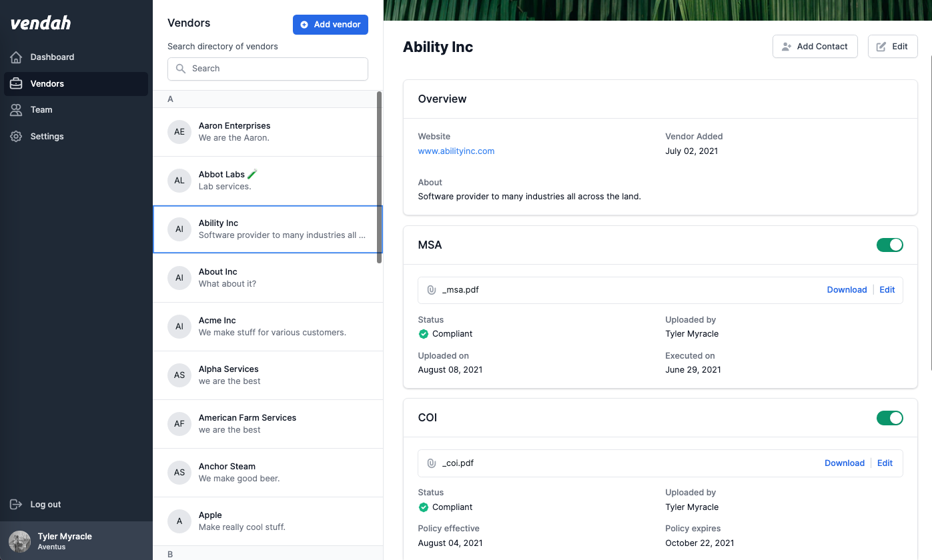Click the Vendors sidebar icon

[15, 83]
